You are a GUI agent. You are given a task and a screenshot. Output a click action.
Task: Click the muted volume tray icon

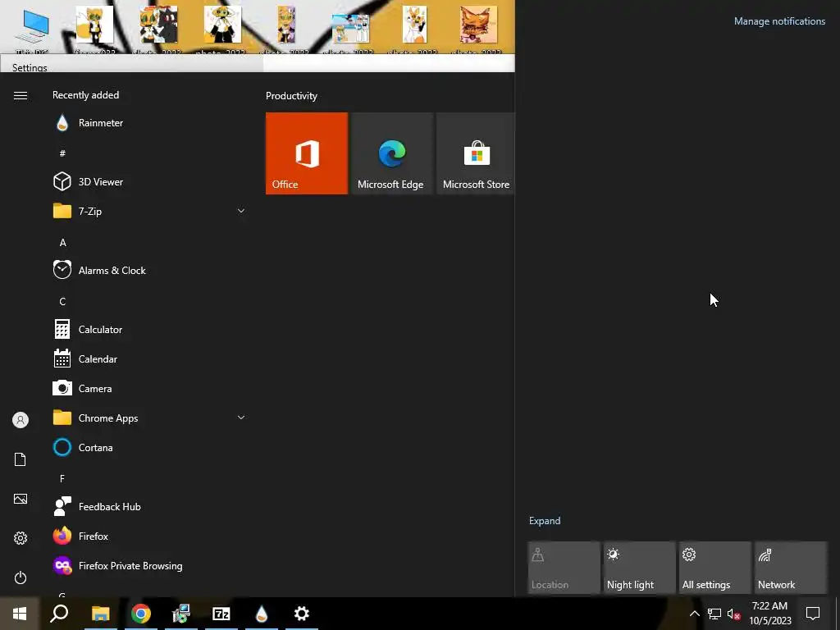[x=734, y=614]
